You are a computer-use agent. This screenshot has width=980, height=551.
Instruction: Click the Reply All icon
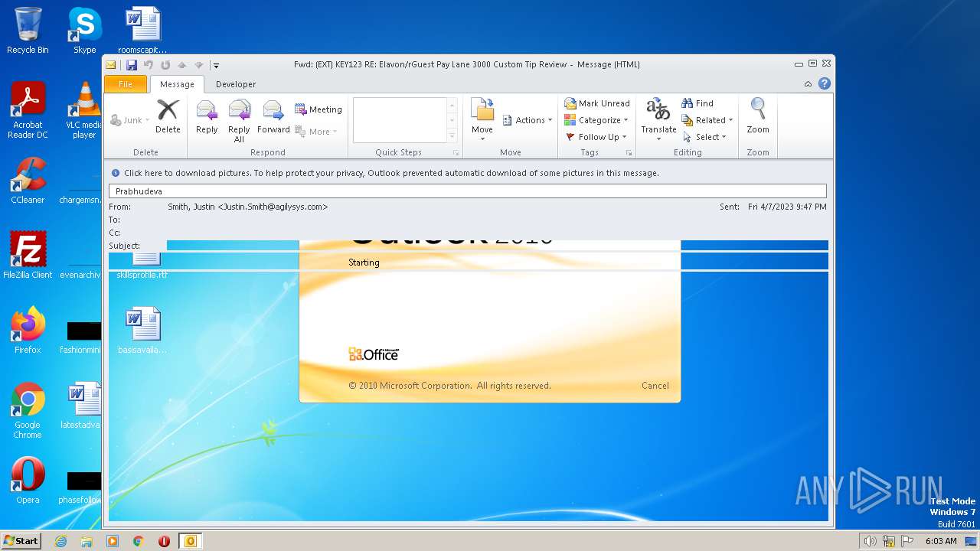239,121
